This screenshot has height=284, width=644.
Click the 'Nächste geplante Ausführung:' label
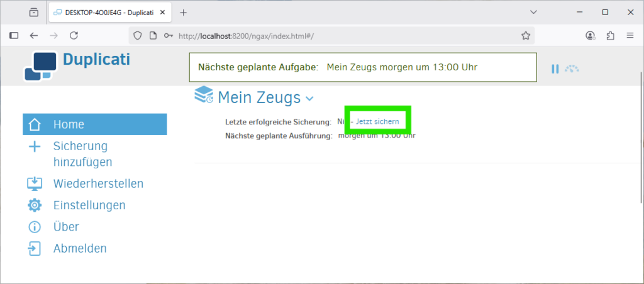tap(279, 136)
